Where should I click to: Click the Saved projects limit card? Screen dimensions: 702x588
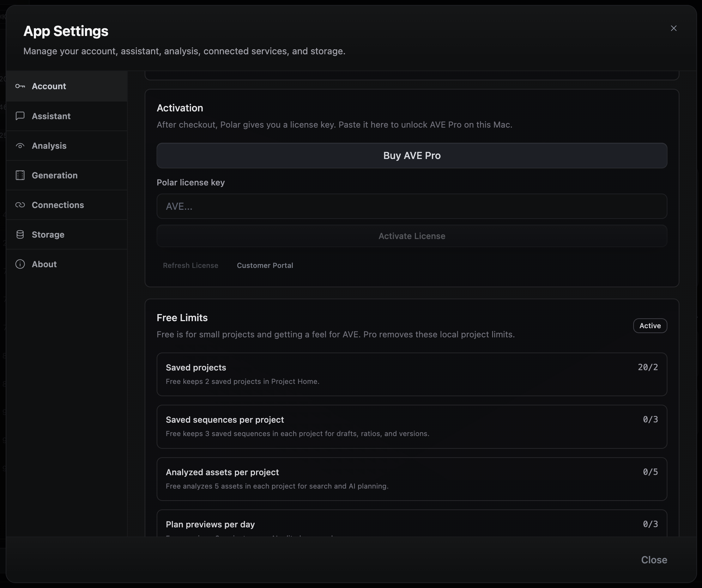[412, 374]
